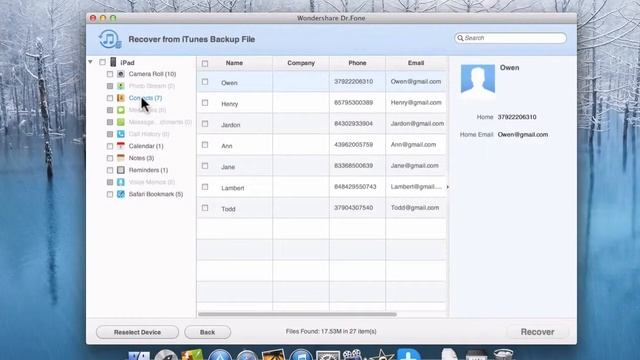
Task: Check the Camera Roll checkbox
Action: coord(110,74)
